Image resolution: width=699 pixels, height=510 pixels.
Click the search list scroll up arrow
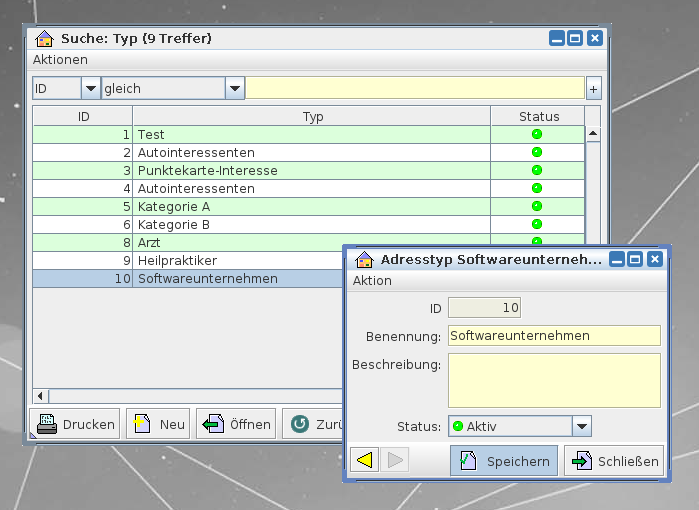[592, 134]
